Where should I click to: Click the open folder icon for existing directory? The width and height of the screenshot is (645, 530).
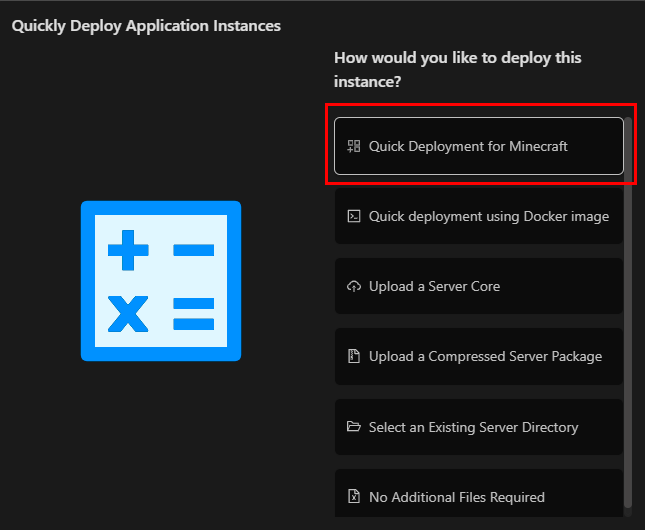[353, 427]
